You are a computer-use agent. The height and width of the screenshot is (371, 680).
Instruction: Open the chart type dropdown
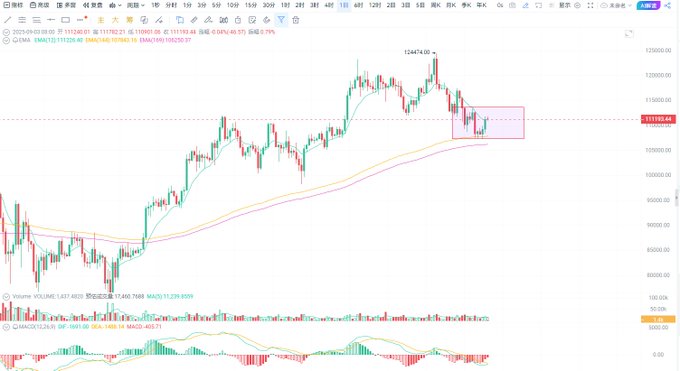coord(115,5)
